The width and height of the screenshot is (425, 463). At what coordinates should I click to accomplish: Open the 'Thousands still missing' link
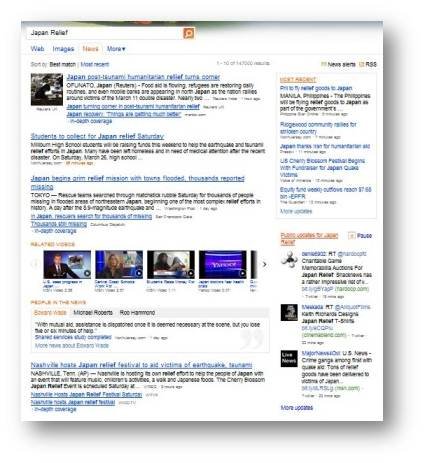click(x=59, y=224)
